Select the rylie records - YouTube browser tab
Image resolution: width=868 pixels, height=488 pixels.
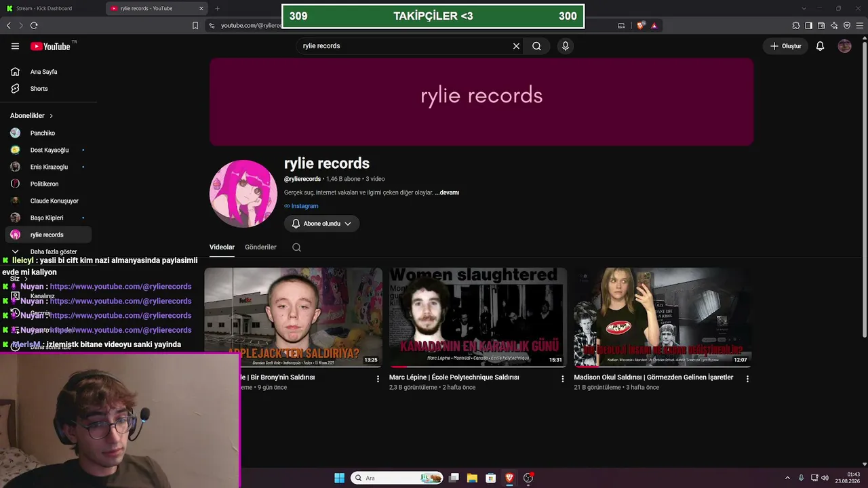157,8
